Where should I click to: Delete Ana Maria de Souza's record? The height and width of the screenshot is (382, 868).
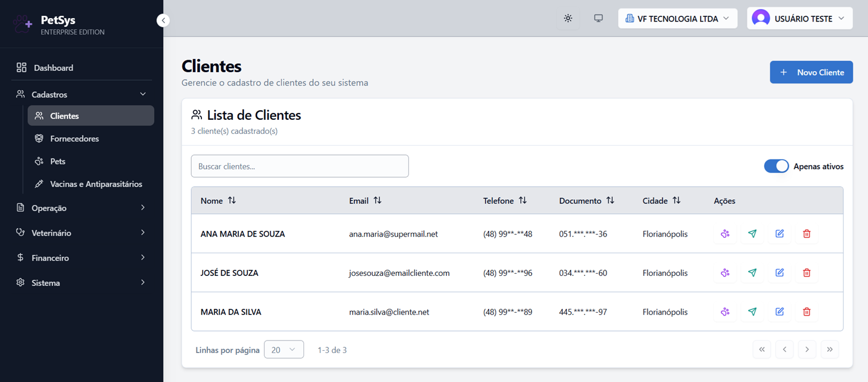click(x=807, y=234)
